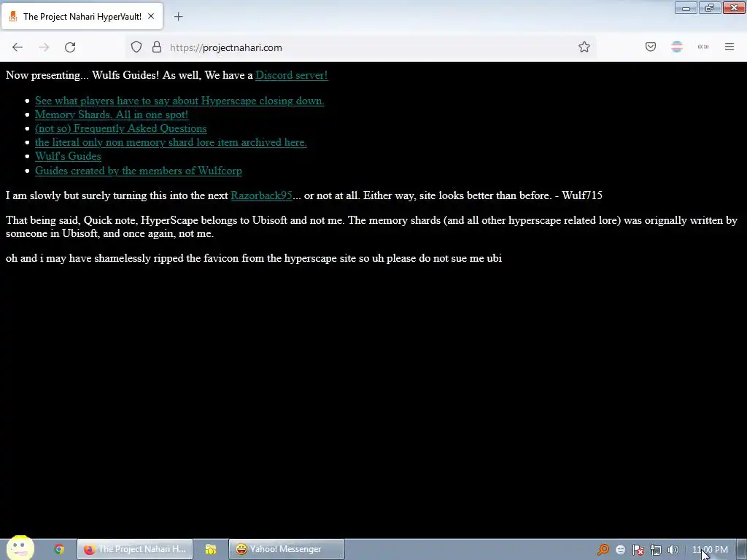Screen dimensions: 747x560
Task: Minimize the Firefox window
Action: (686, 8)
